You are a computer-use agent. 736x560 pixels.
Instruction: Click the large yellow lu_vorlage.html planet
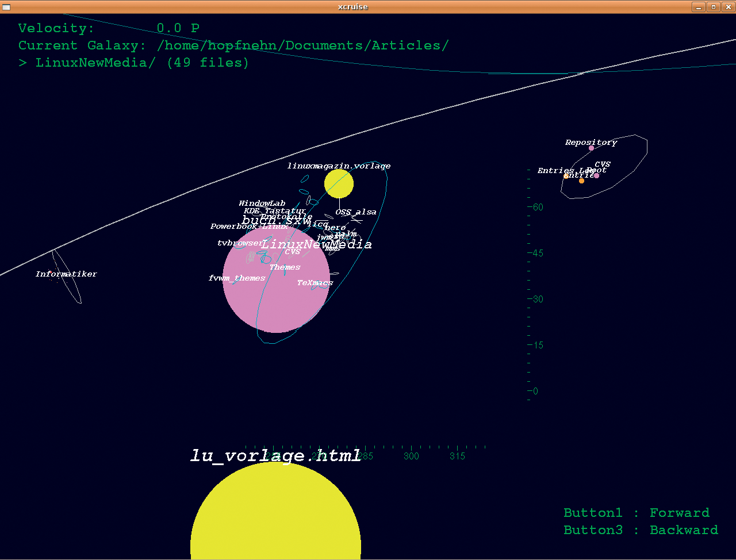[275, 512]
